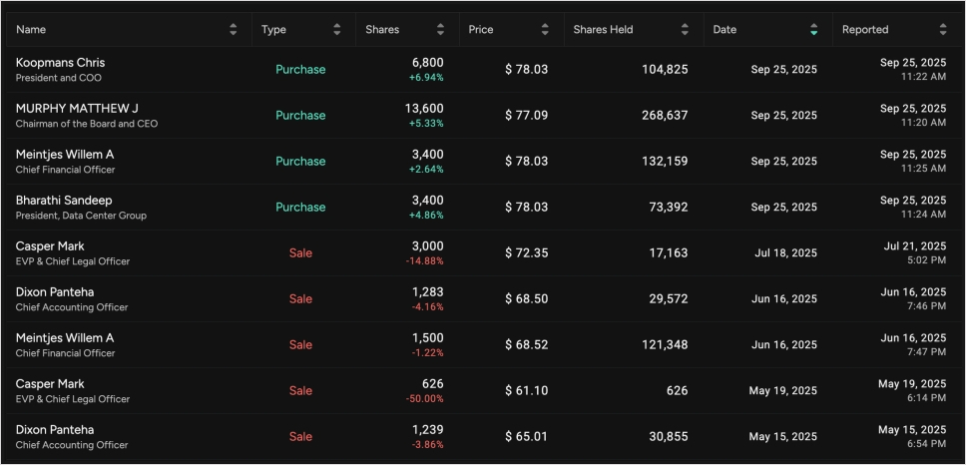Click the Type column sort icon
This screenshot has width=966, height=465.
(337, 30)
